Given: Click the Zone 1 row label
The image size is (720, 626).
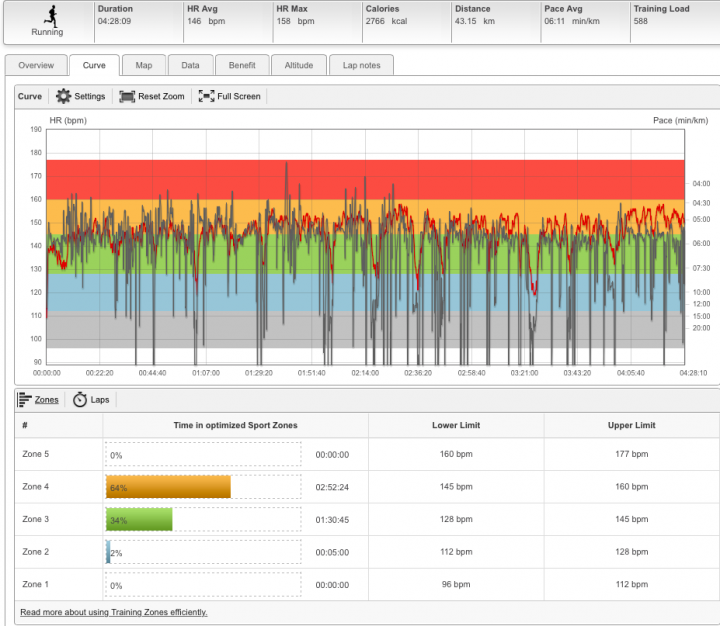Looking at the screenshot, I should pyautogui.click(x=35, y=584).
